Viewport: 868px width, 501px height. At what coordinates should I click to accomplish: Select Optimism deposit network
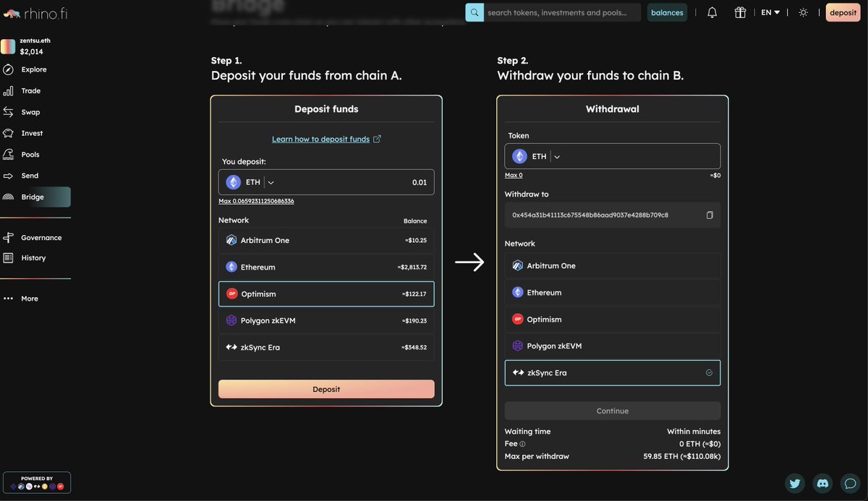tap(326, 294)
